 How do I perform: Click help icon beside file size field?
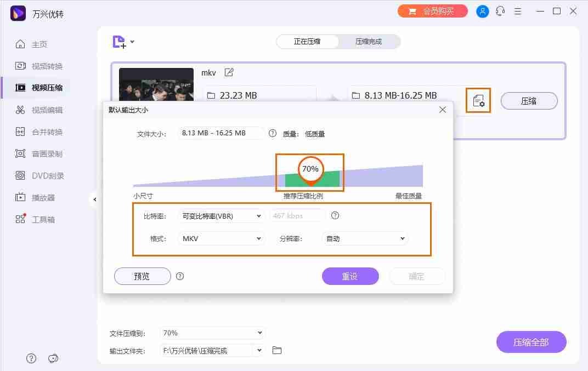[273, 133]
